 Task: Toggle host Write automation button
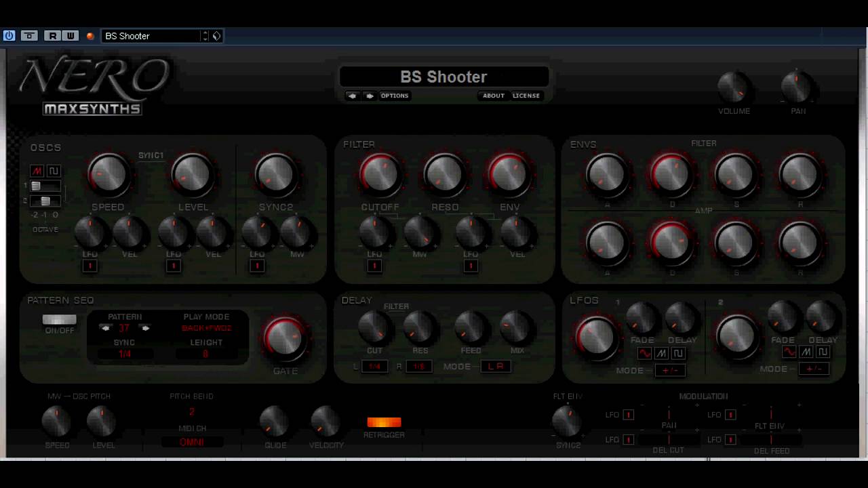71,36
